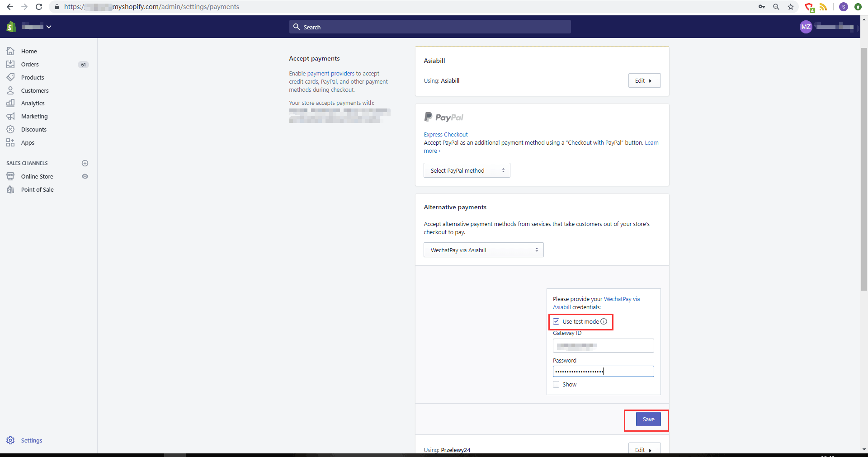
Task: Open Products in the sidebar
Action: click(x=33, y=77)
